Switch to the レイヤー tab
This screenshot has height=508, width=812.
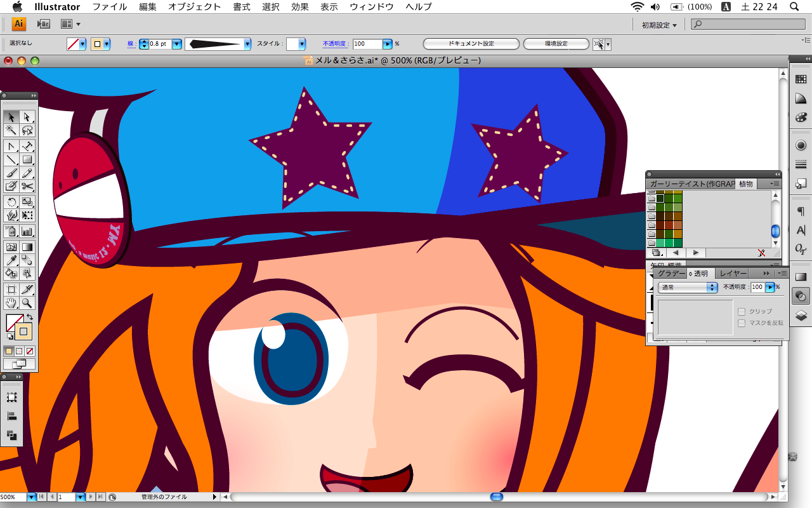coord(733,273)
